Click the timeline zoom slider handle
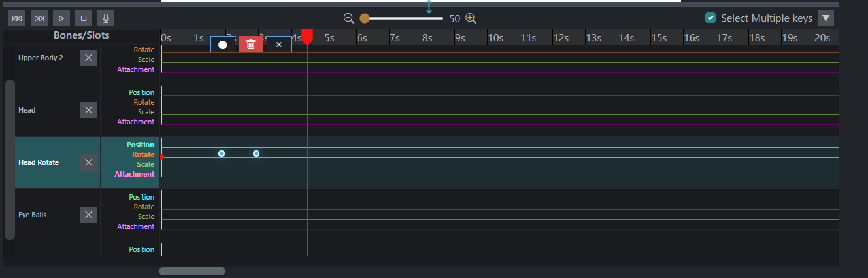This screenshot has width=868, height=278. pyautogui.click(x=364, y=18)
